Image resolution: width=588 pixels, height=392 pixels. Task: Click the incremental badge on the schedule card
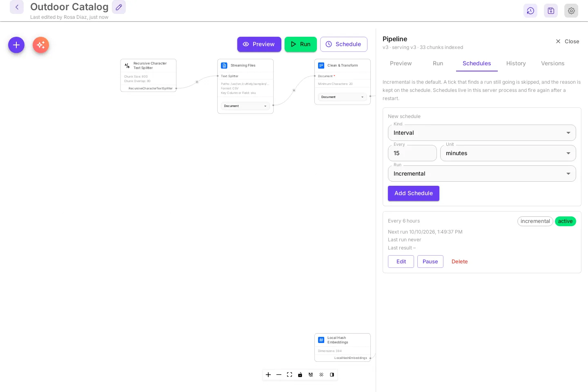(535, 221)
